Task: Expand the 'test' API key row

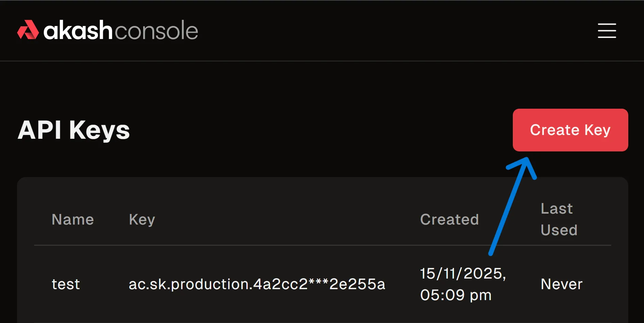Action: pos(66,284)
